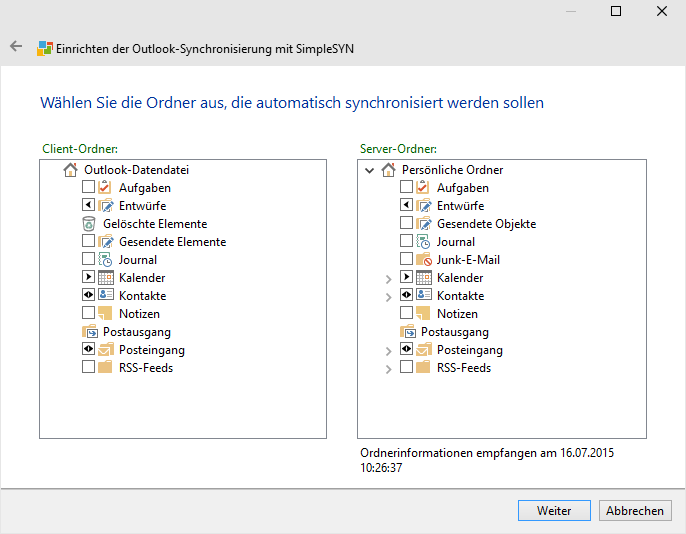Enable the server Gesendete Objekte checkbox
Image resolution: width=686 pixels, height=534 pixels.
pos(406,223)
